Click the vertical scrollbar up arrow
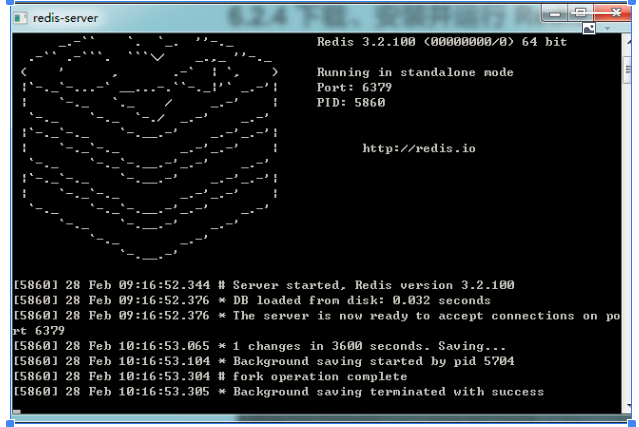The image size is (639, 427). point(628,41)
